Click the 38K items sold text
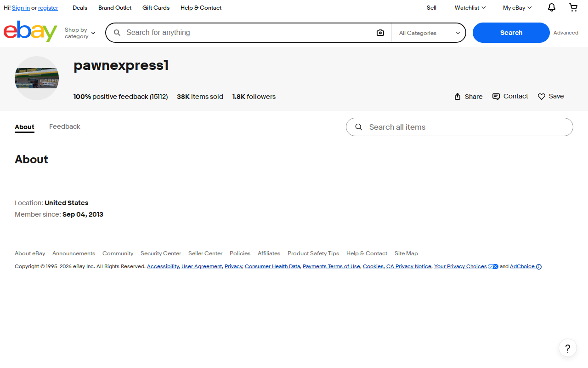This screenshot has height=368, width=588. 200,97
